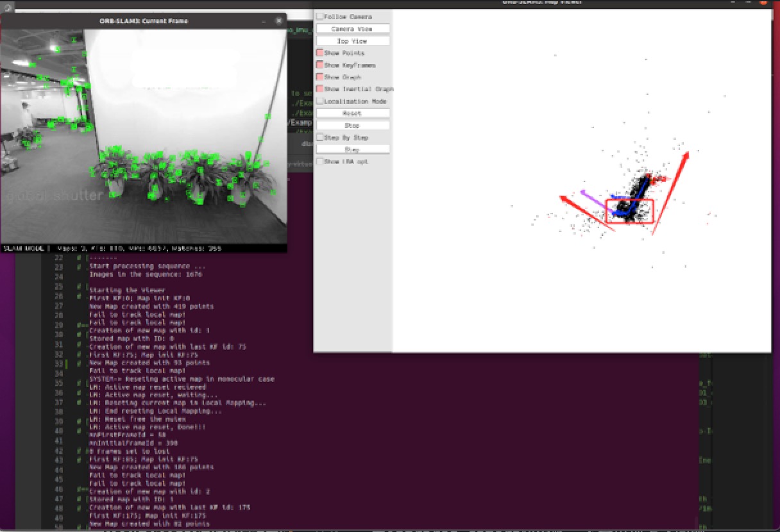Enable the Follow Camera checkbox

319,17
